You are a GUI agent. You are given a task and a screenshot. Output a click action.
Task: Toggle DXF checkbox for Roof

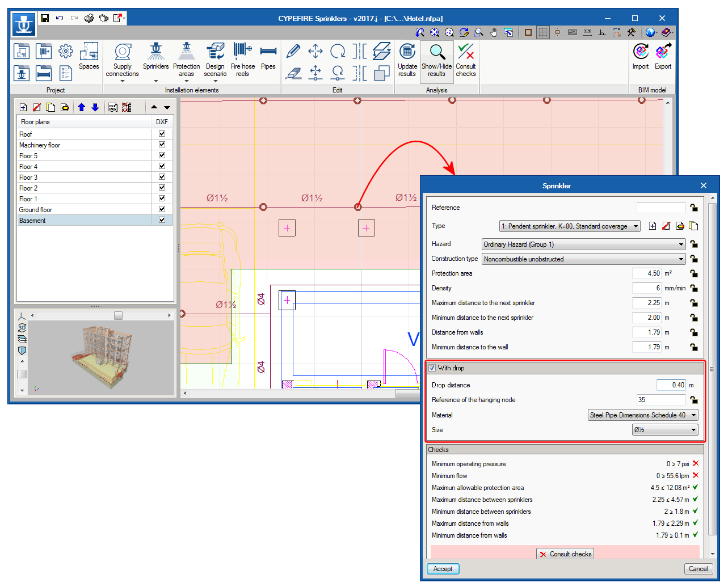click(x=162, y=134)
